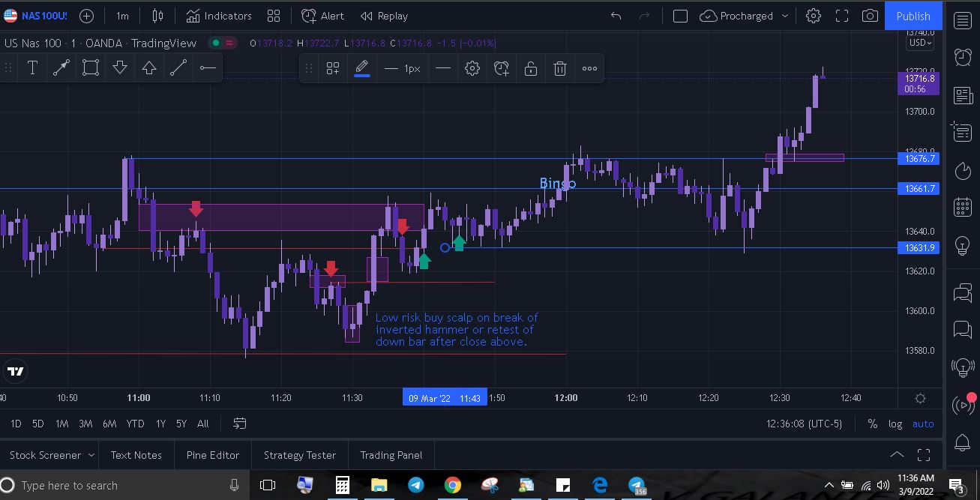Open the Alerts clock panel in sidebar
The image size is (980, 500).
click(x=963, y=56)
